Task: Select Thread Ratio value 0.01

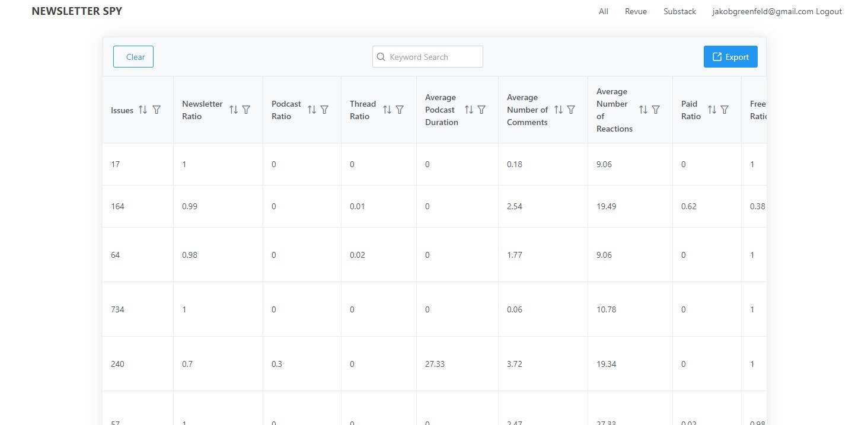Action: [x=358, y=206]
